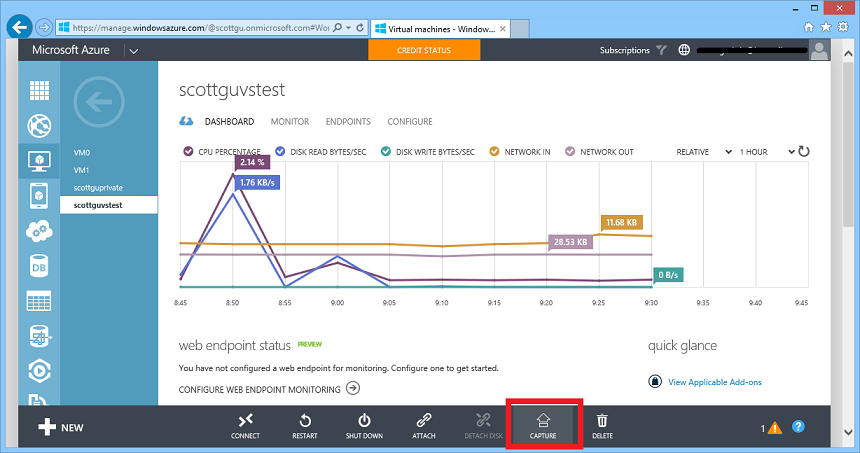This screenshot has height=453, width=860.
Task: Open the browser Favorites star icon
Action: pyautogui.click(x=826, y=27)
